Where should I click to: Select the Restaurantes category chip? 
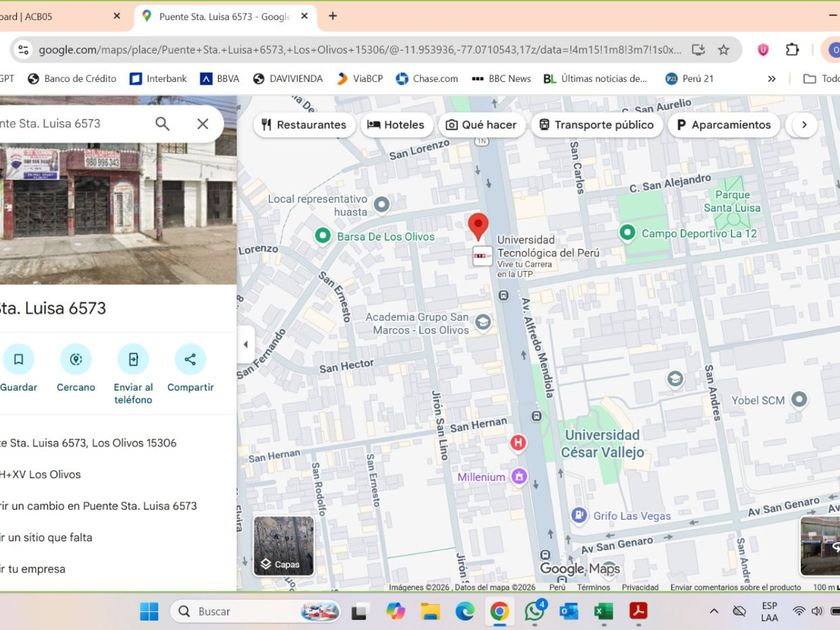coord(304,125)
